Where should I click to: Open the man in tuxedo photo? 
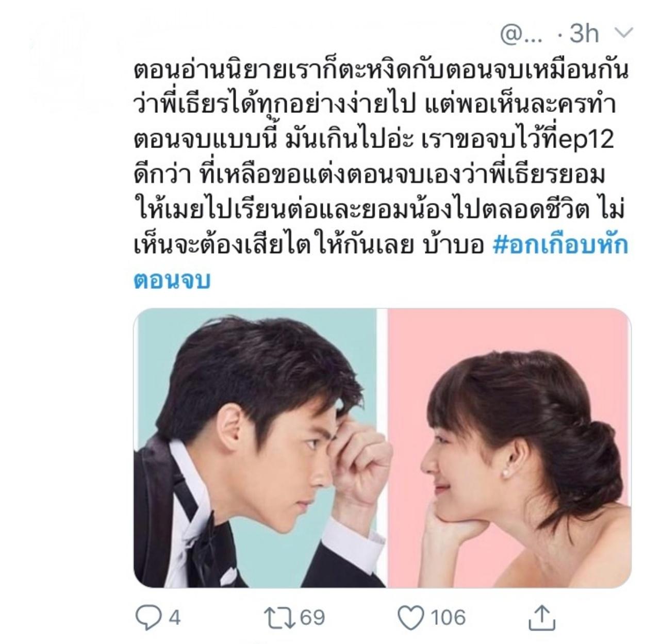[256, 448]
